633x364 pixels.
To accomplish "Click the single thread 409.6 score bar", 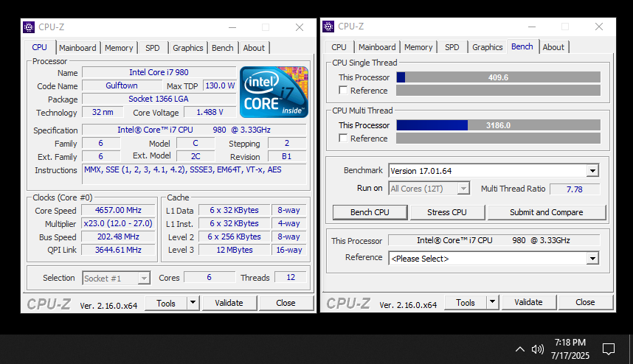I will [498, 77].
